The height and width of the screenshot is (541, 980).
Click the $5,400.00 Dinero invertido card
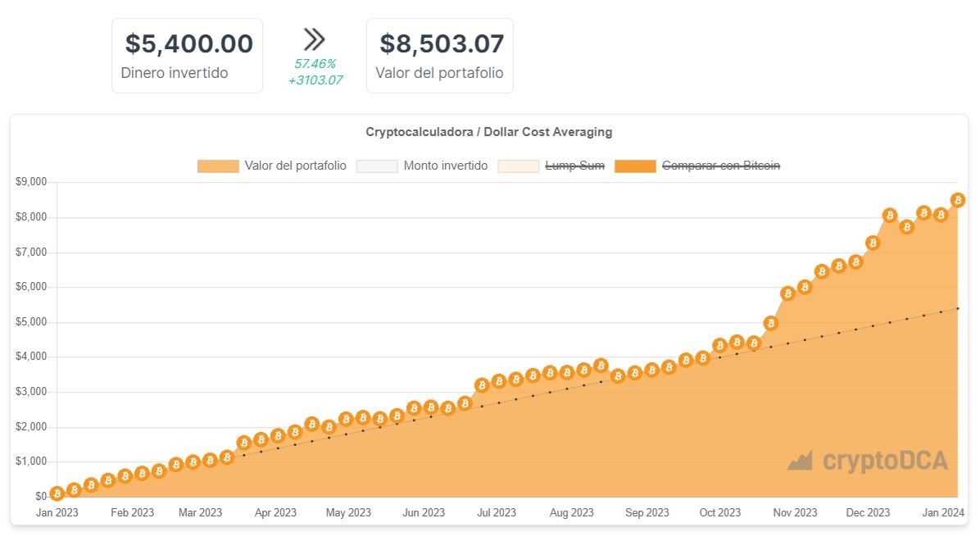pos(187,56)
